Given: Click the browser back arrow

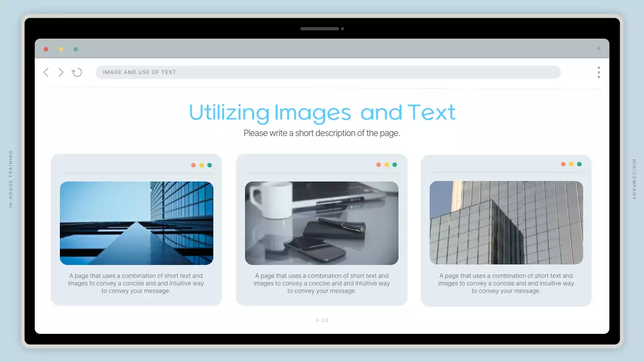Looking at the screenshot, I should click(x=46, y=72).
